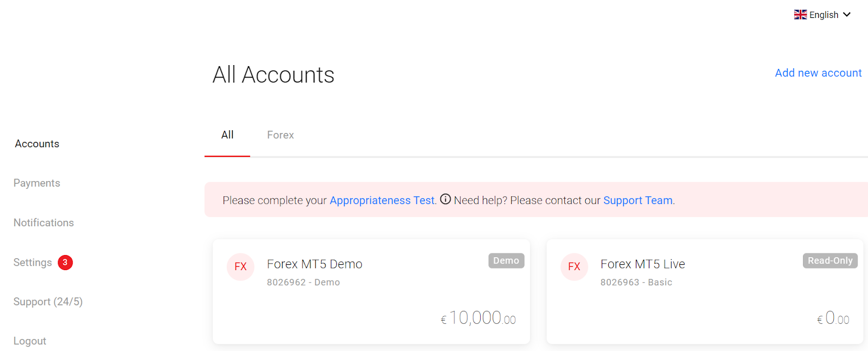Open Notifications in the sidebar

tap(43, 223)
